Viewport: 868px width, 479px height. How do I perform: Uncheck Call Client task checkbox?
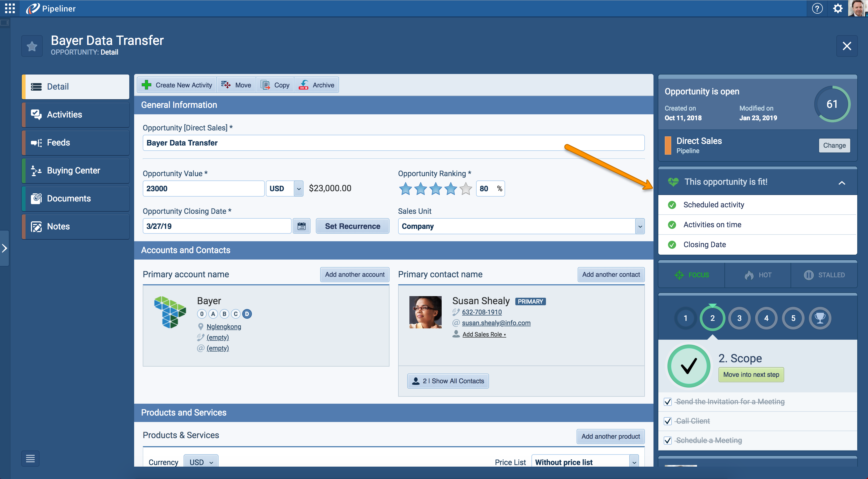coord(668,421)
